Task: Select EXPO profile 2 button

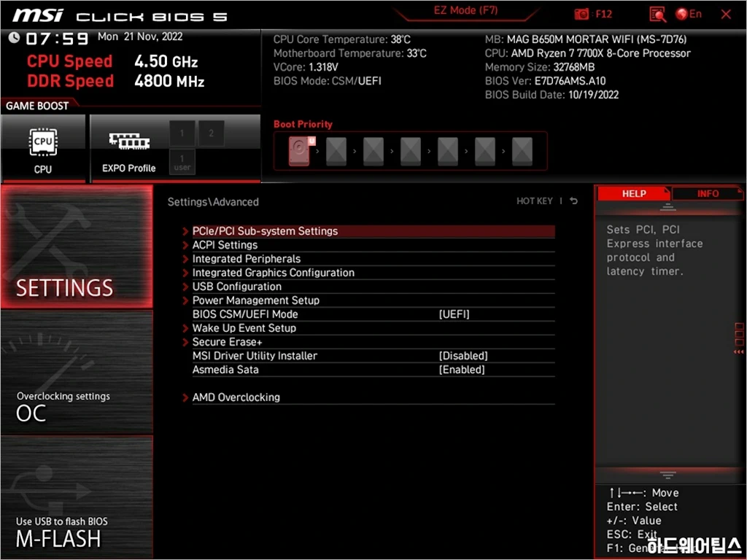Action: [211, 133]
